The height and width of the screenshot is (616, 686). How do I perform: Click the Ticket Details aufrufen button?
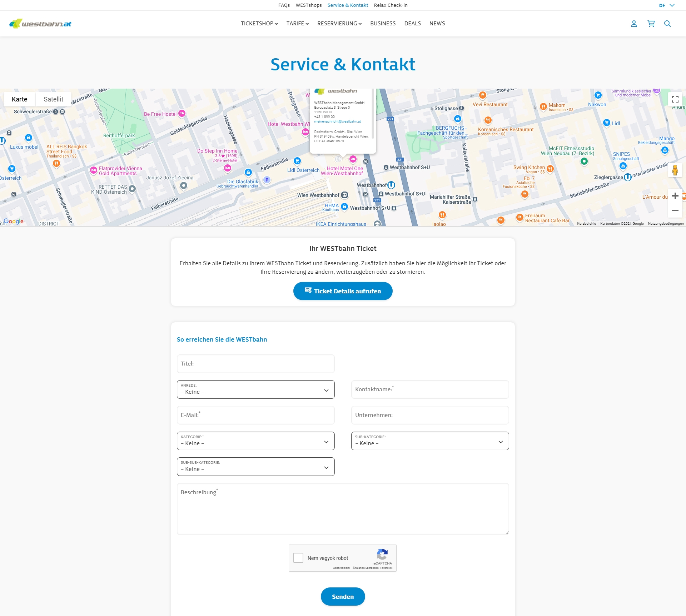pos(343,291)
